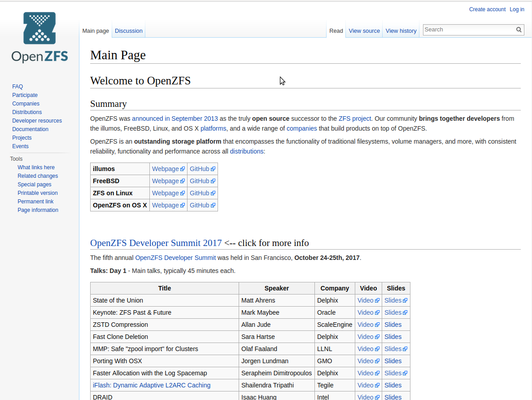This screenshot has width=532, height=400.
Task: Open the ZSTD Compression slides
Action: tap(393, 325)
